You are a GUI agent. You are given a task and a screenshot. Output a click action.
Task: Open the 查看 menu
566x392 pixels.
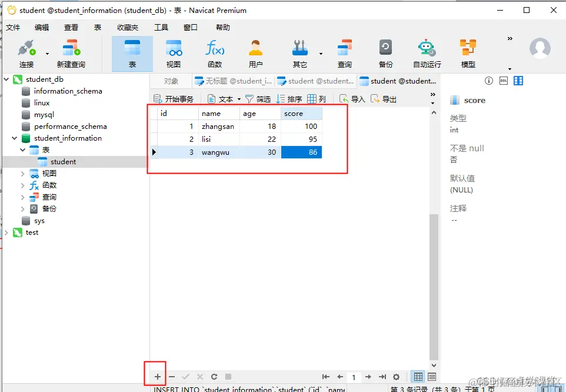71,28
